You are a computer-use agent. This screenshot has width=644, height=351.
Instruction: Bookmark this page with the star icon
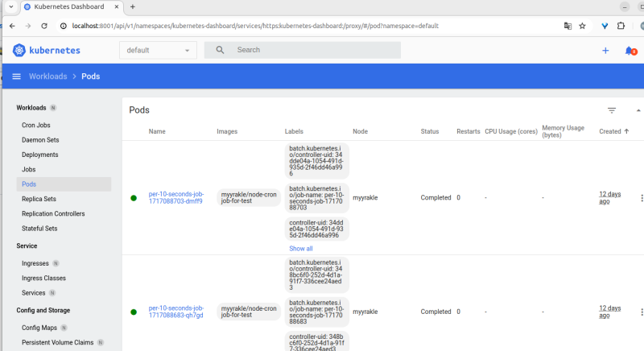[x=582, y=26]
